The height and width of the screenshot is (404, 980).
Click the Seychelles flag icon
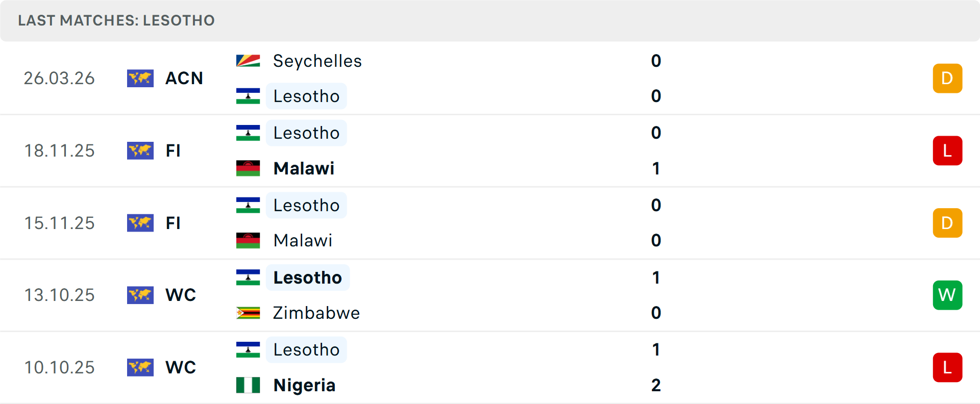coord(248,60)
